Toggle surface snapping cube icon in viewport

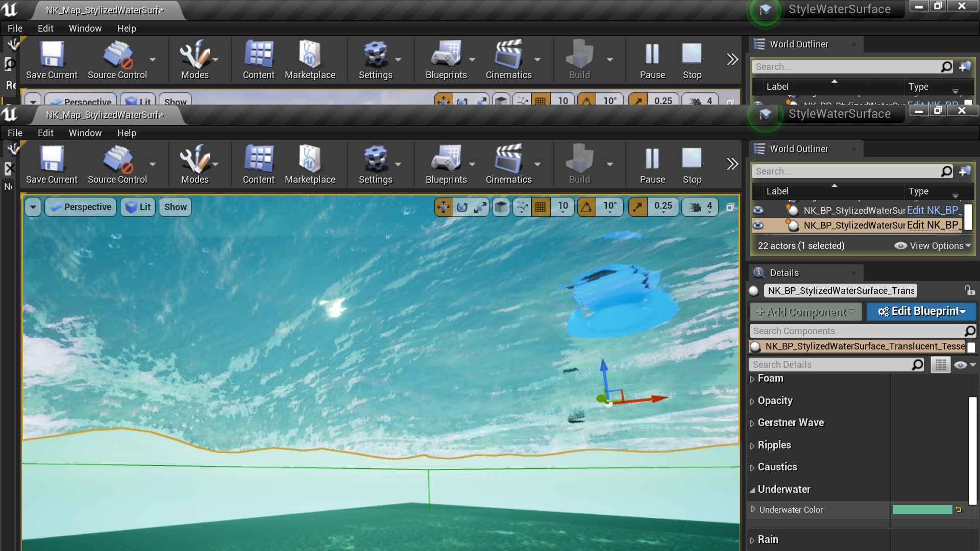pyautogui.click(x=502, y=207)
